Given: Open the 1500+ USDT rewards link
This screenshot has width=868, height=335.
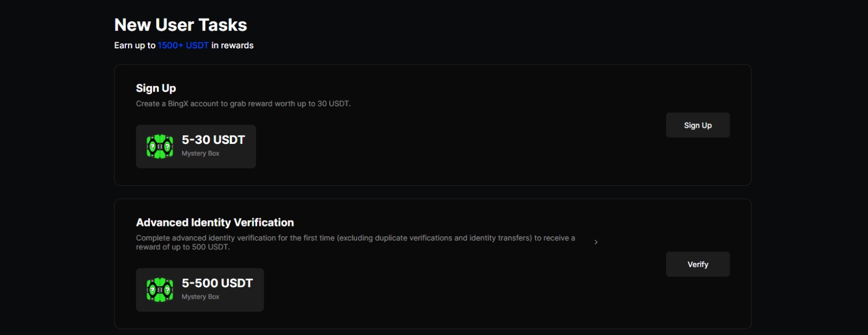Looking at the screenshot, I should 182,46.
